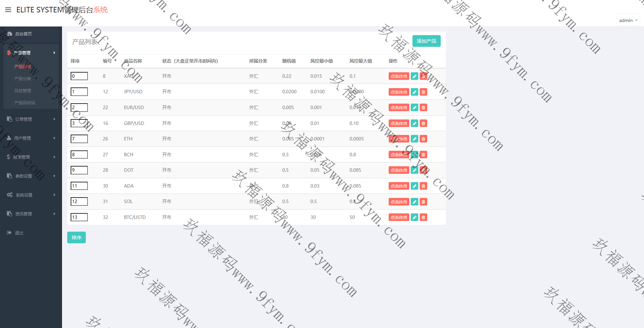Image resolution: width=644 pixels, height=328 pixels.
Task: Click the delete trash icon for EUR/USD
Action: 423,108
